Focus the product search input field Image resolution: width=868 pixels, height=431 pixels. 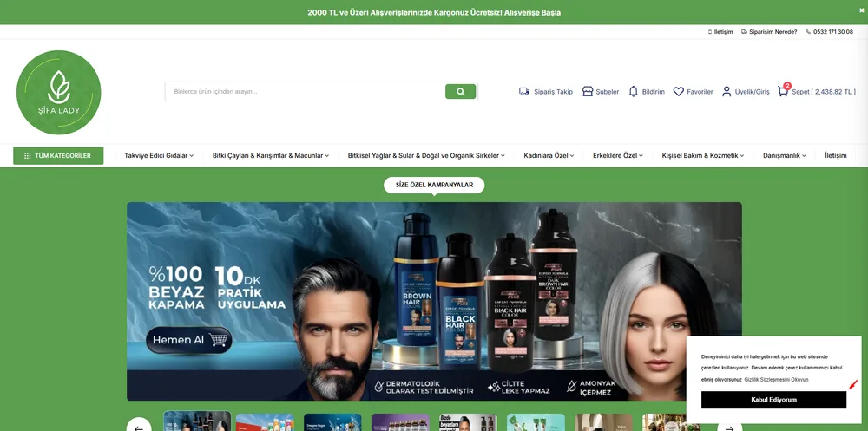(306, 91)
